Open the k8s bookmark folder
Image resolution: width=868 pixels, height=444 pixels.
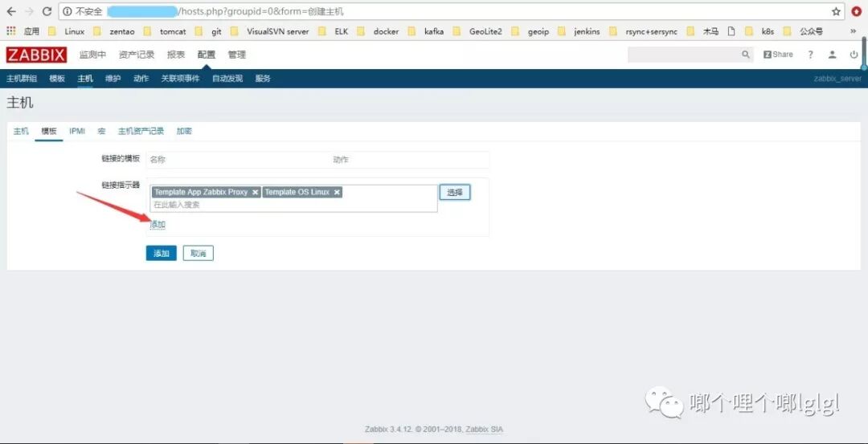click(760, 31)
